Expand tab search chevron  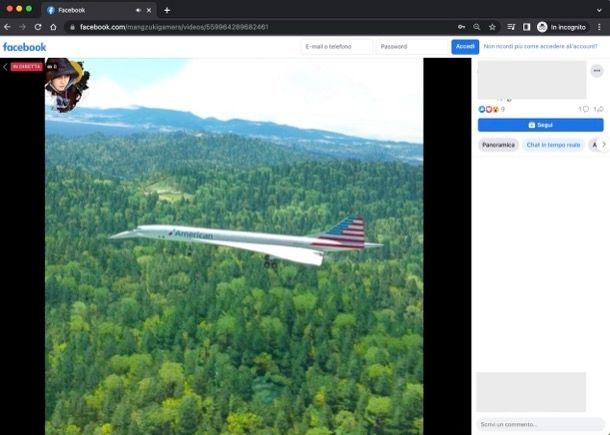599,11
